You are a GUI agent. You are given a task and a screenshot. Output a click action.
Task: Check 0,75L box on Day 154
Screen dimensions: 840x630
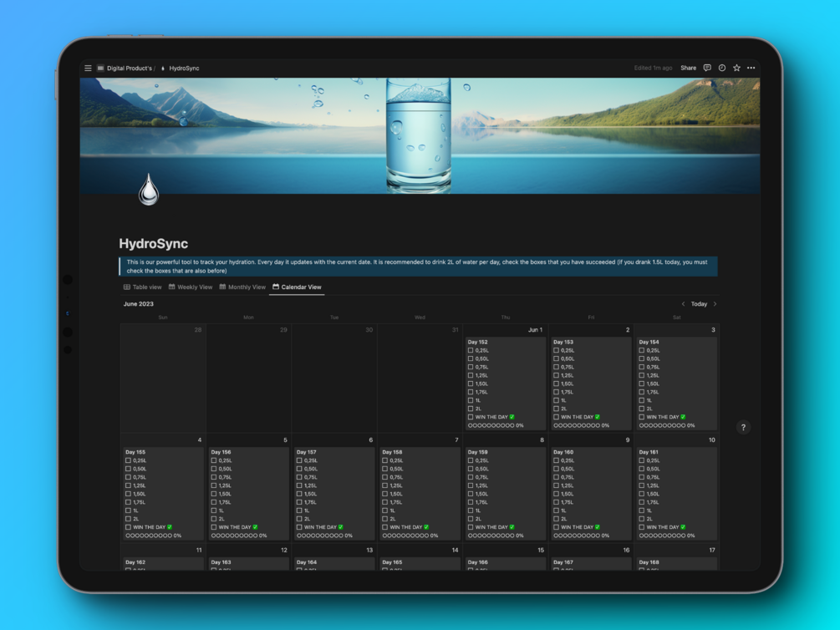click(x=642, y=367)
